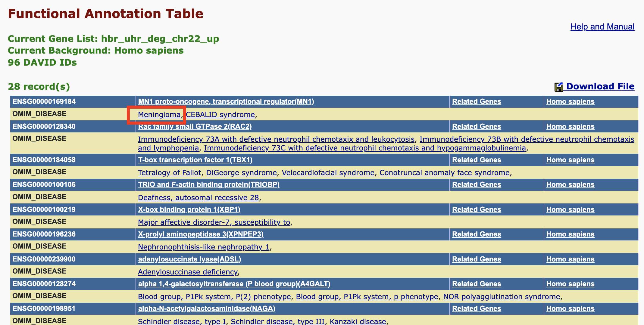Open the CEBALID syndrome link
Viewport: 644px width, 325px height.
[x=220, y=115]
